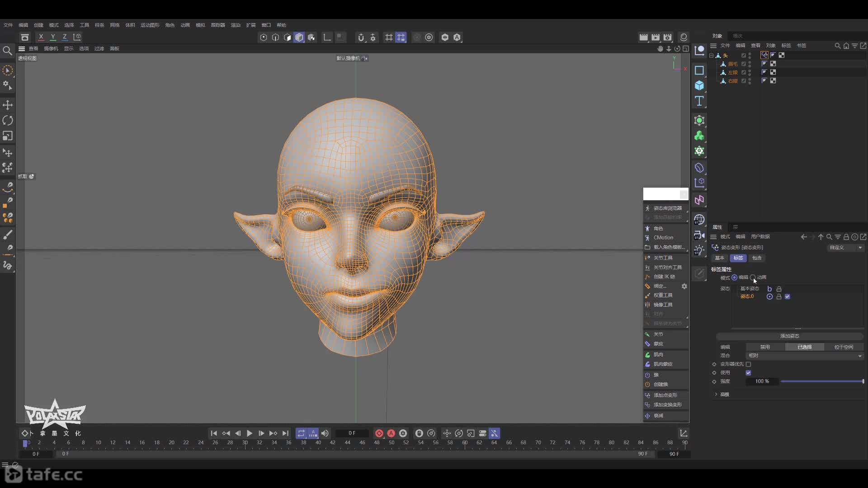The image size is (868, 488).
Task: Open the 角色 main menu
Action: [x=170, y=25]
